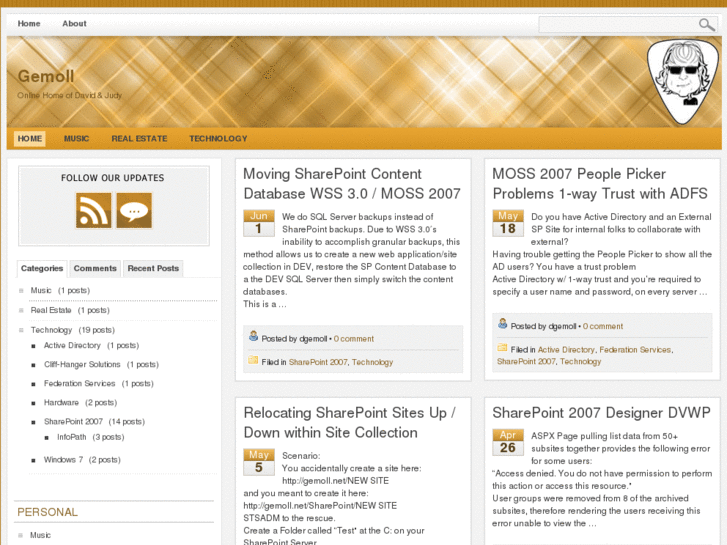Image resolution: width=727 pixels, height=545 pixels.
Task: Open Technology tag on May 18 post
Action: pos(580,361)
